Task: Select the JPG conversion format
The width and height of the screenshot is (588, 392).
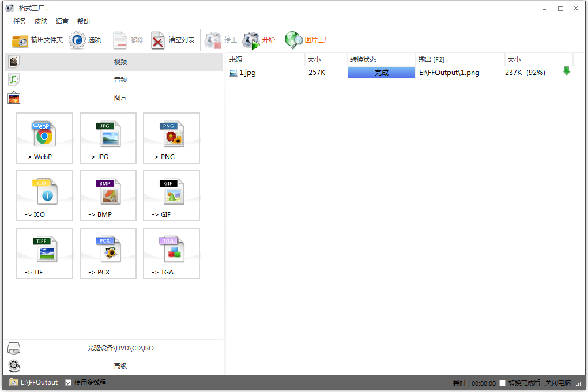Action: (108, 138)
